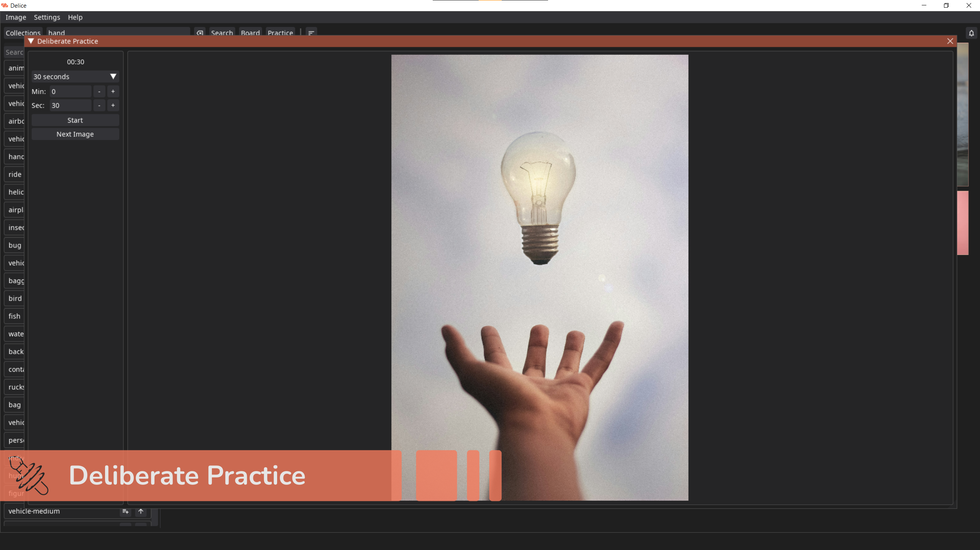Close the Deliberate Practice panel
This screenshot has height=550, width=980.
(x=950, y=41)
